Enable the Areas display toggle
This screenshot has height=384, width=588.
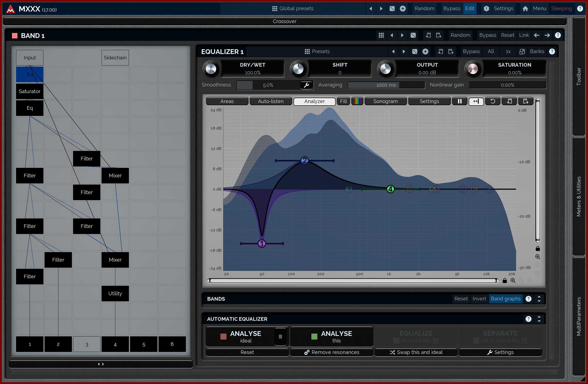tap(227, 101)
